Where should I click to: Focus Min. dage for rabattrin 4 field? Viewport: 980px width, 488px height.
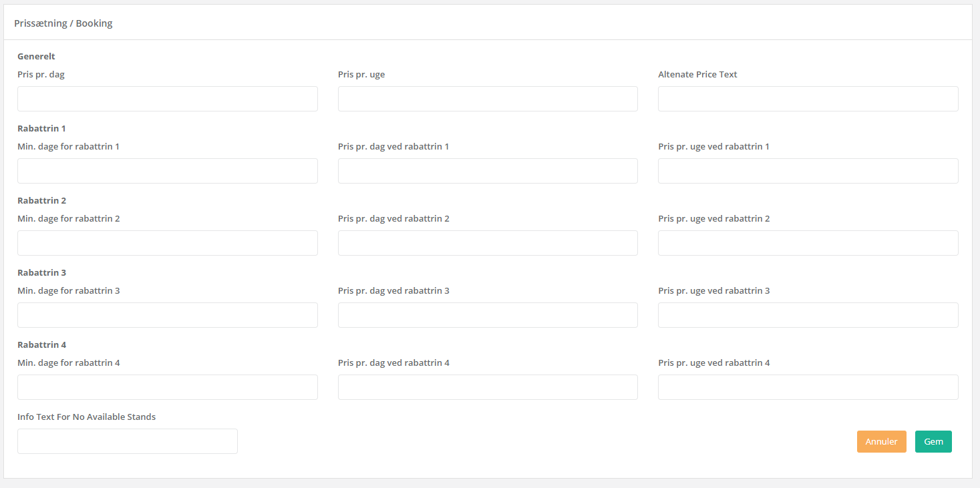168,387
